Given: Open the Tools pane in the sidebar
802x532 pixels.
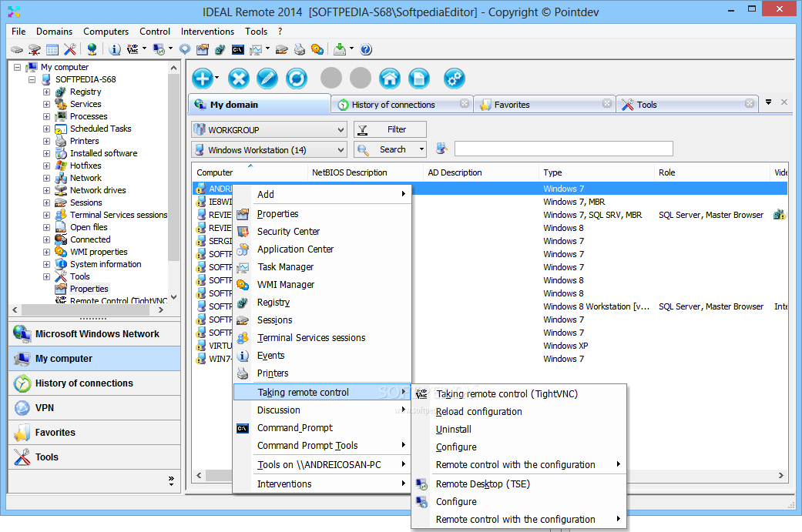Looking at the screenshot, I should (x=95, y=457).
